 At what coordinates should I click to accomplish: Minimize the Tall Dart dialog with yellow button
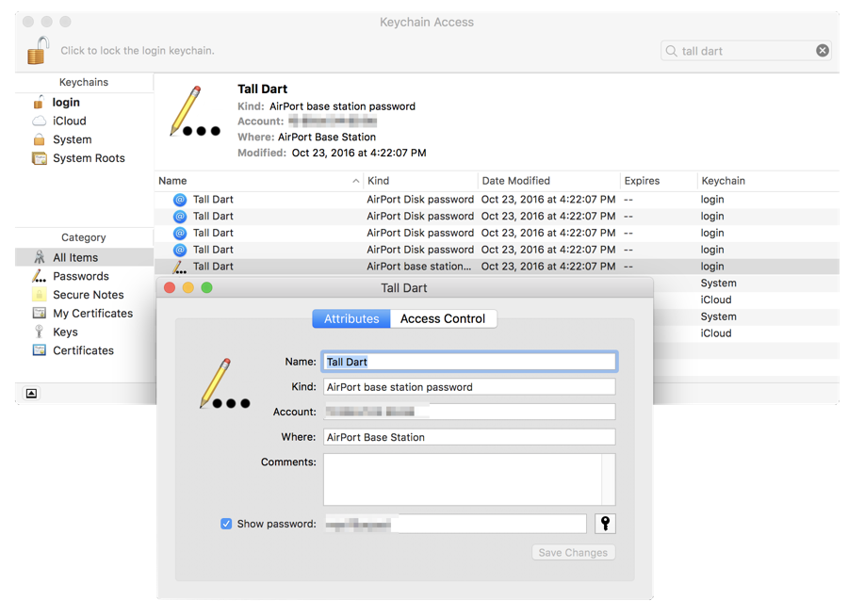(x=188, y=287)
